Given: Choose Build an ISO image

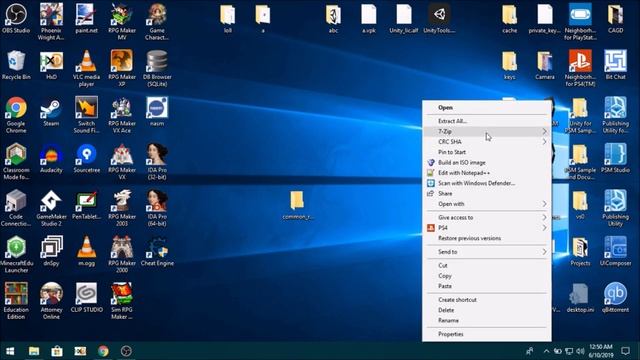Looking at the screenshot, I should click(x=487, y=162).
